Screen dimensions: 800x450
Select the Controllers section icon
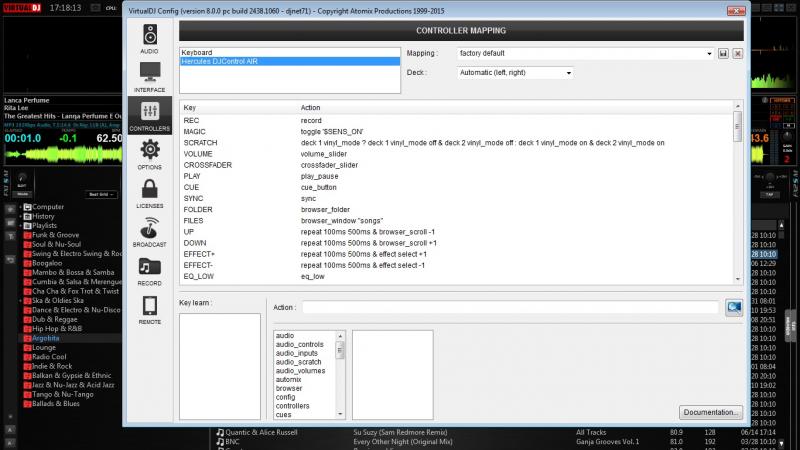(x=149, y=115)
